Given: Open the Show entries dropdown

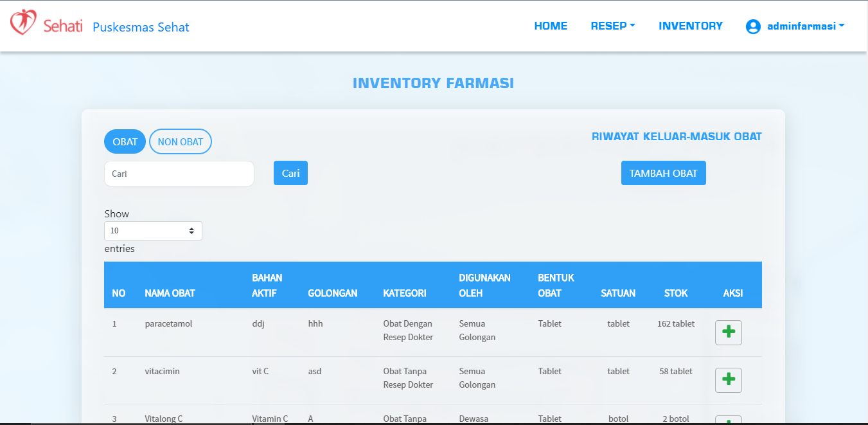Looking at the screenshot, I should 153,231.
